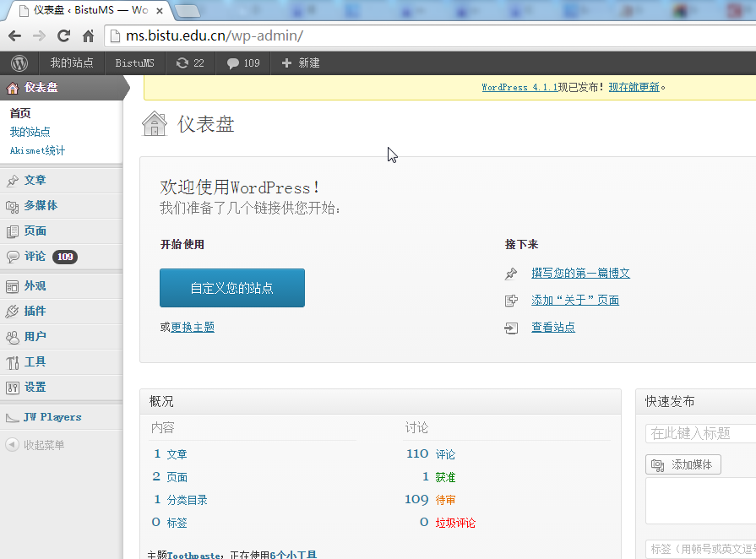This screenshot has height=559, width=756.
Task: Click the 109 pending badge in sidebar
Action: click(65, 257)
